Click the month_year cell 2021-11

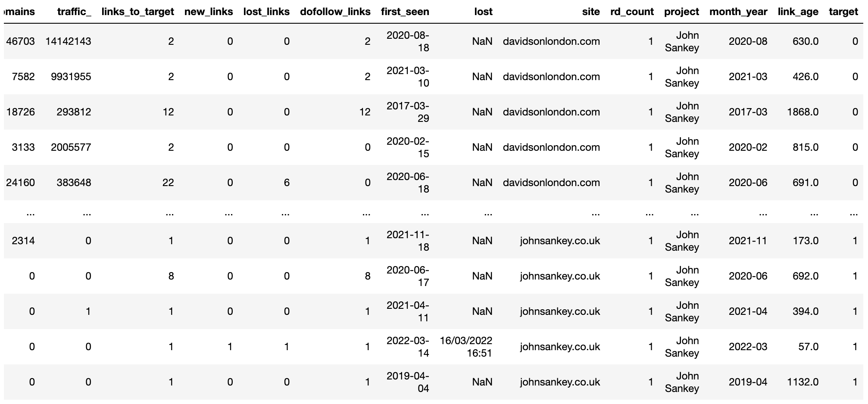[748, 241]
